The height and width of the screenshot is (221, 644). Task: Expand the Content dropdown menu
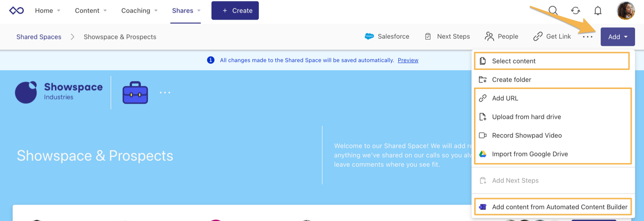coord(91,11)
